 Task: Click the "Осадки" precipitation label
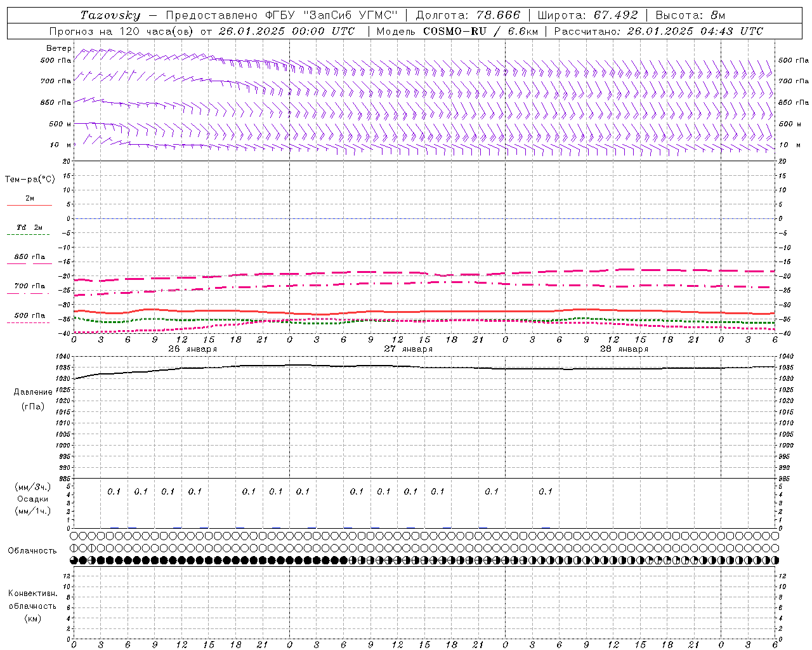(x=32, y=499)
